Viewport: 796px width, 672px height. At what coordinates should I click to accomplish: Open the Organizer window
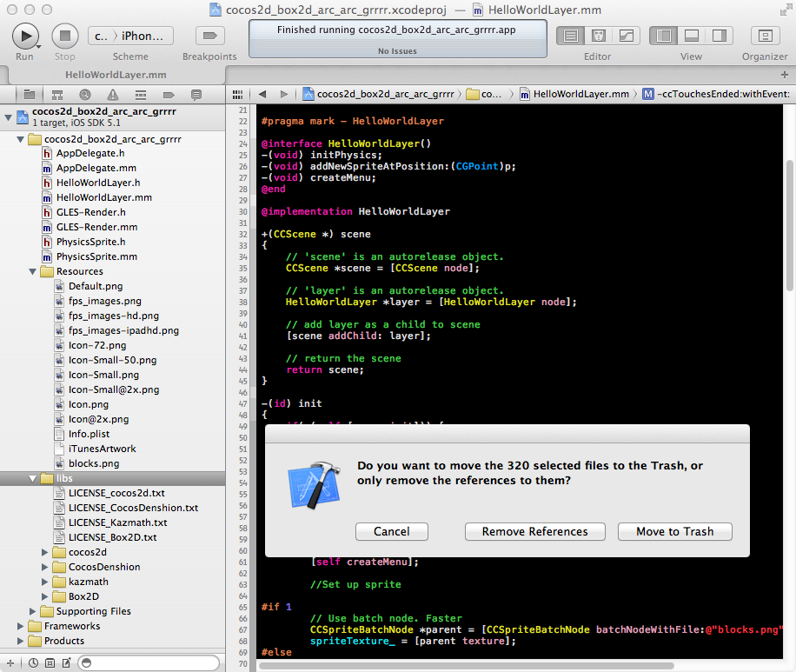[x=765, y=36]
